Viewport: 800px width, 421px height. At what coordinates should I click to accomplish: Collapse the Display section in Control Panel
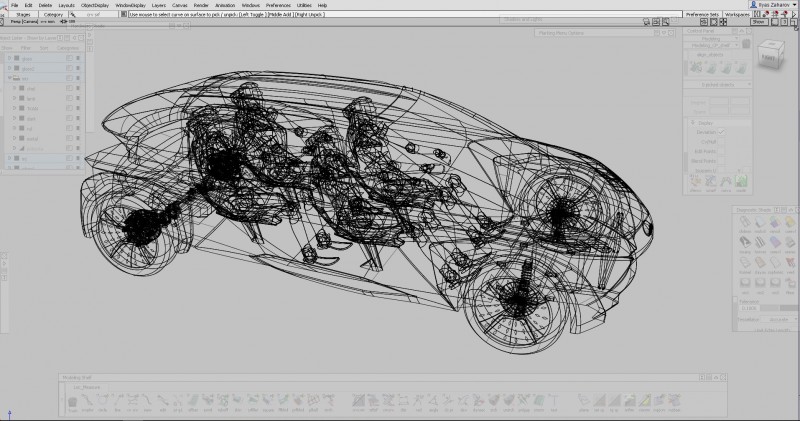tap(693, 122)
